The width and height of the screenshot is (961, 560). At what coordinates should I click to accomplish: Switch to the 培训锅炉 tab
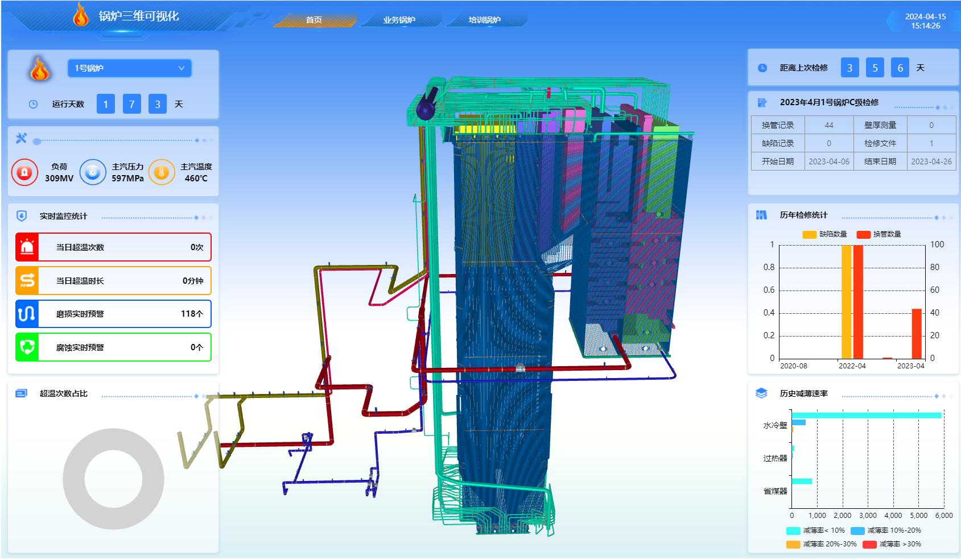pyautogui.click(x=484, y=20)
